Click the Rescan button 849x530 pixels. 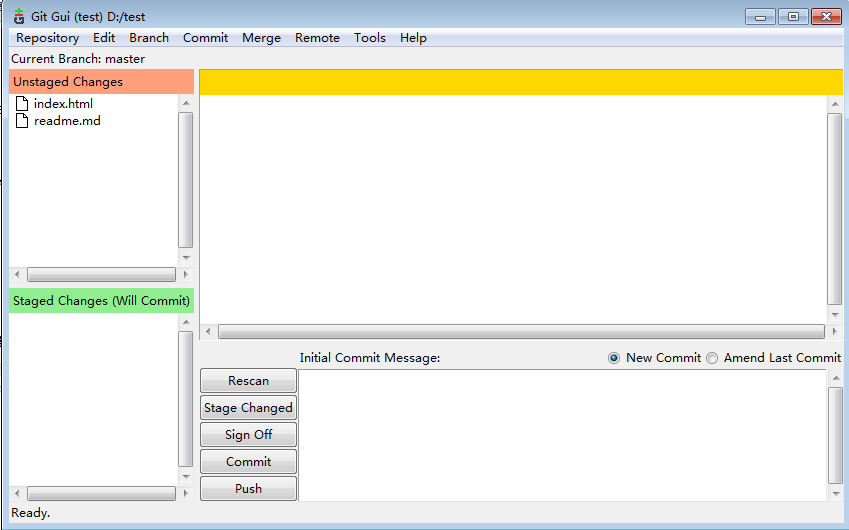point(249,381)
